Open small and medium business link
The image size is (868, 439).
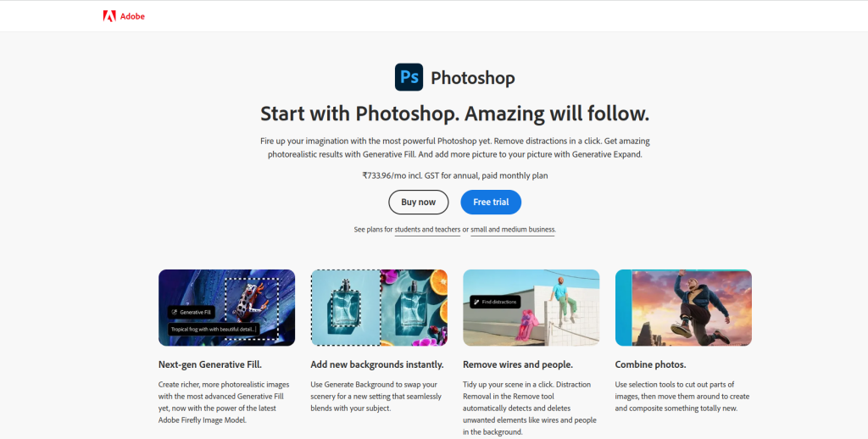point(513,229)
